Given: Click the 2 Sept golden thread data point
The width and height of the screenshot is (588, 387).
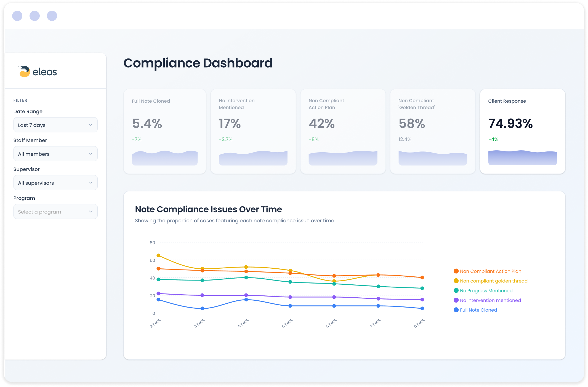Looking at the screenshot, I should [158, 255].
